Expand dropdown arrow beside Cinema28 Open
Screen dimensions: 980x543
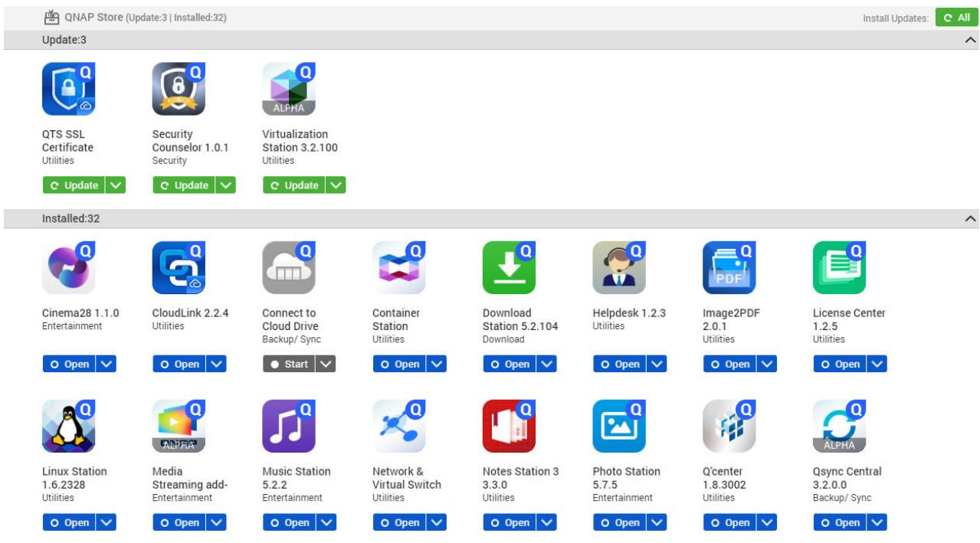[107, 365]
